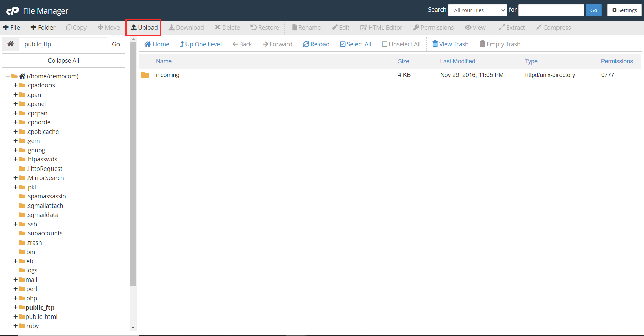
Task: Collapse the /home/democom root tree node
Action: [8, 76]
